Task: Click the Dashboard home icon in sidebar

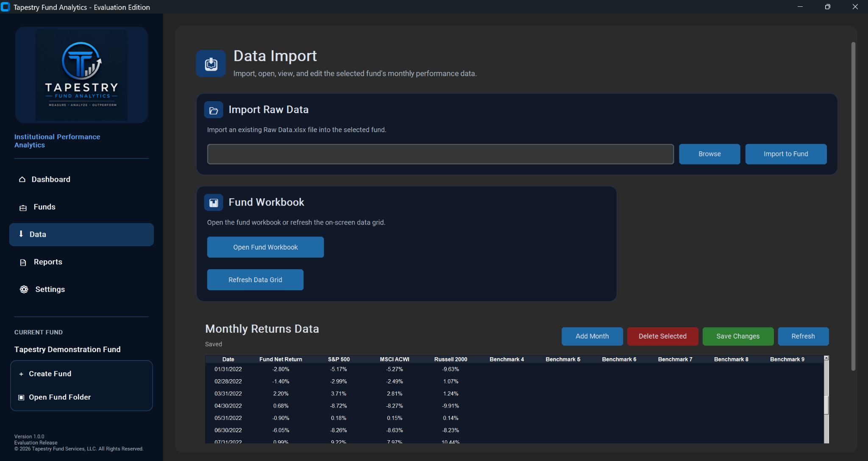Action: (22, 180)
